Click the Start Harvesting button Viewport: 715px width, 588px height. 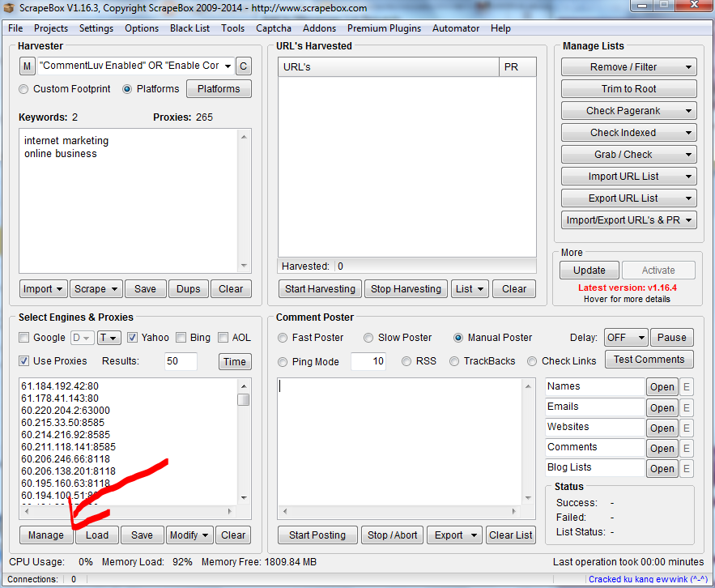point(320,289)
